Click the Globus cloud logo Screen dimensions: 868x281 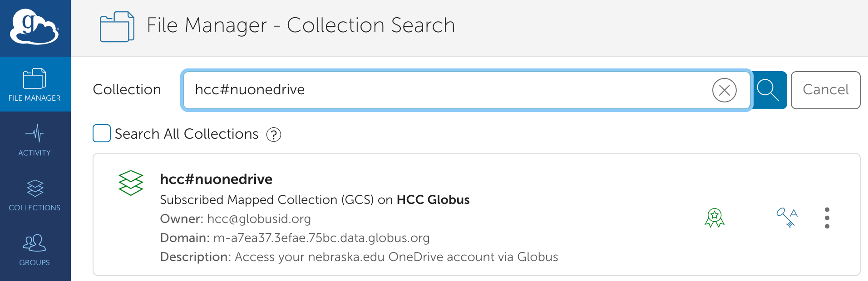click(35, 27)
